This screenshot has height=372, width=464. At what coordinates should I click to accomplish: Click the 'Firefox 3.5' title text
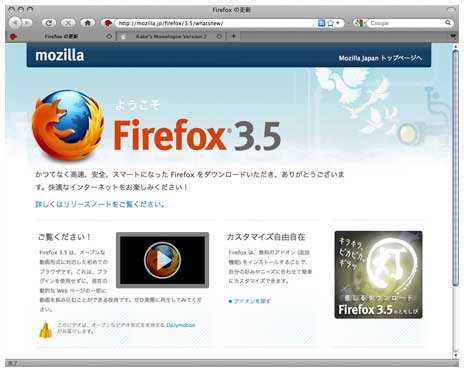click(197, 135)
